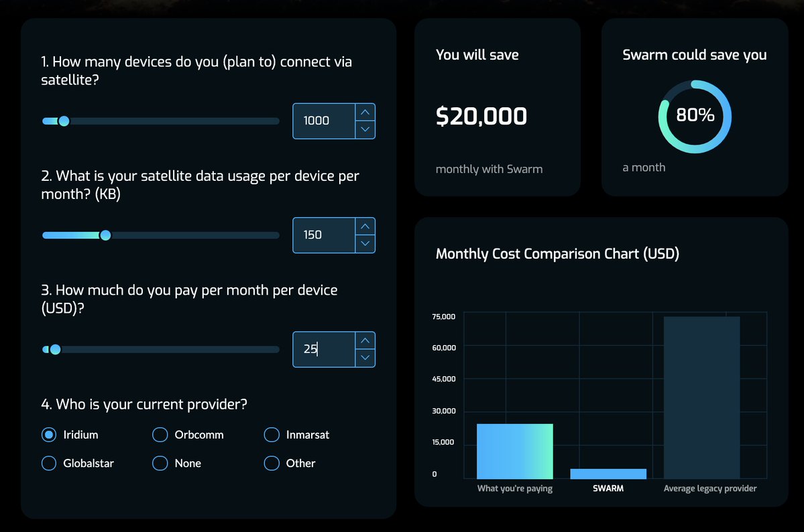Click the price per device slider handle
This screenshot has width=804, height=532.
(56, 350)
